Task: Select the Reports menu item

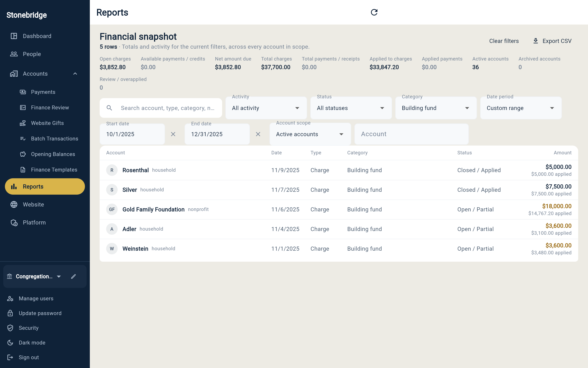Action: 45,186
